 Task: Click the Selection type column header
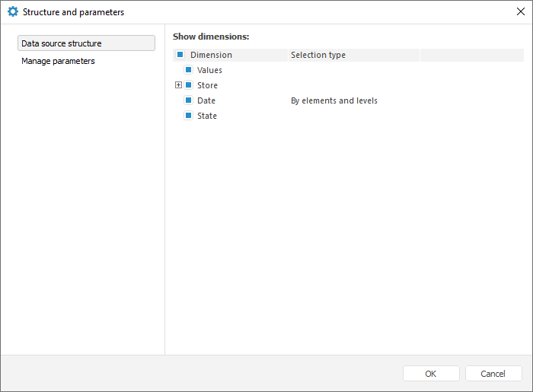coord(318,55)
